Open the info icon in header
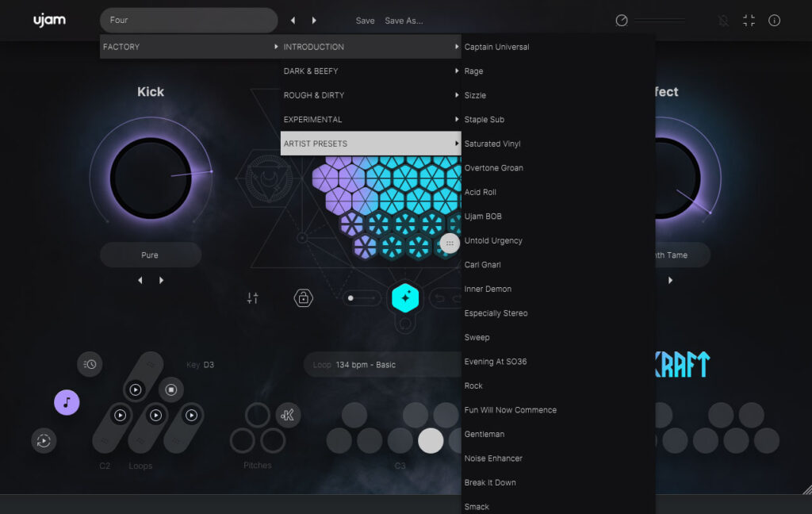This screenshot has width=812, height=514. pos(774,20)
